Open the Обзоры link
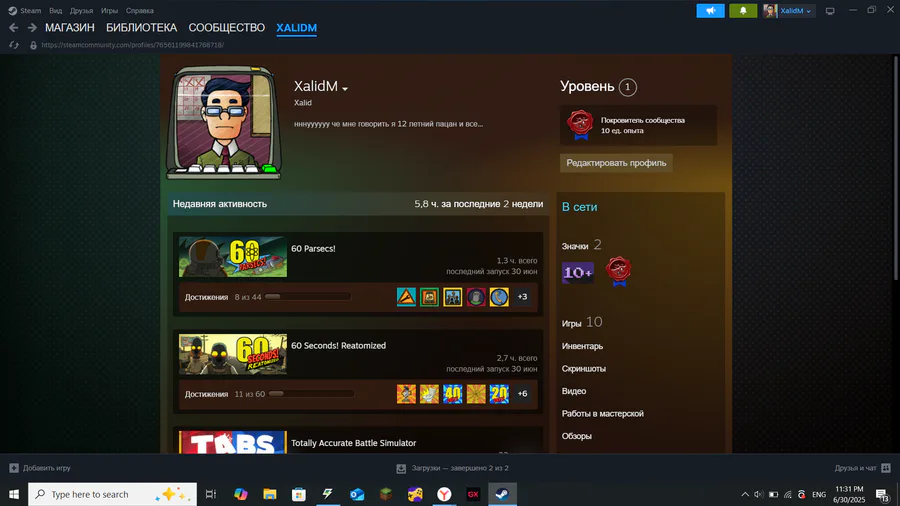This screenshot has width=900, height=506. pos(576,436)
